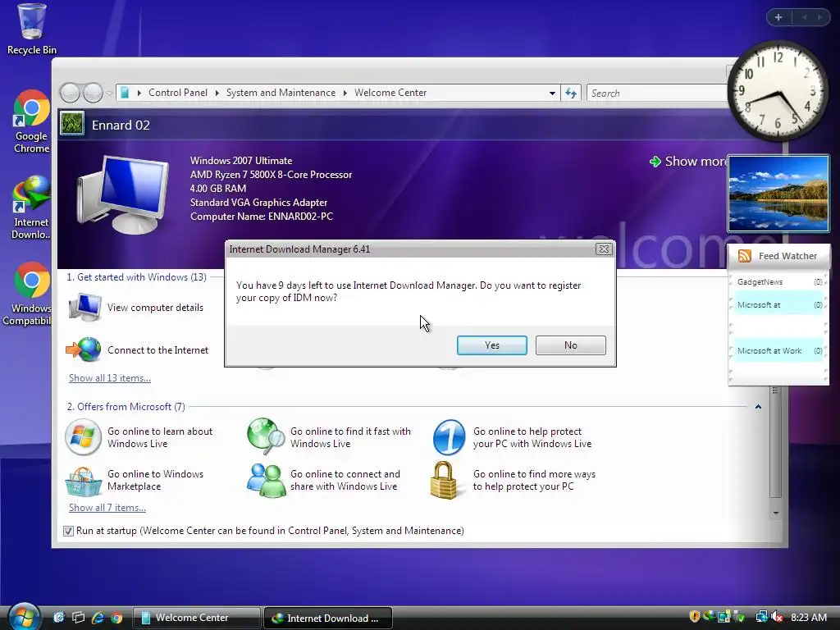Open the Start menu orb

click(23, 616)
